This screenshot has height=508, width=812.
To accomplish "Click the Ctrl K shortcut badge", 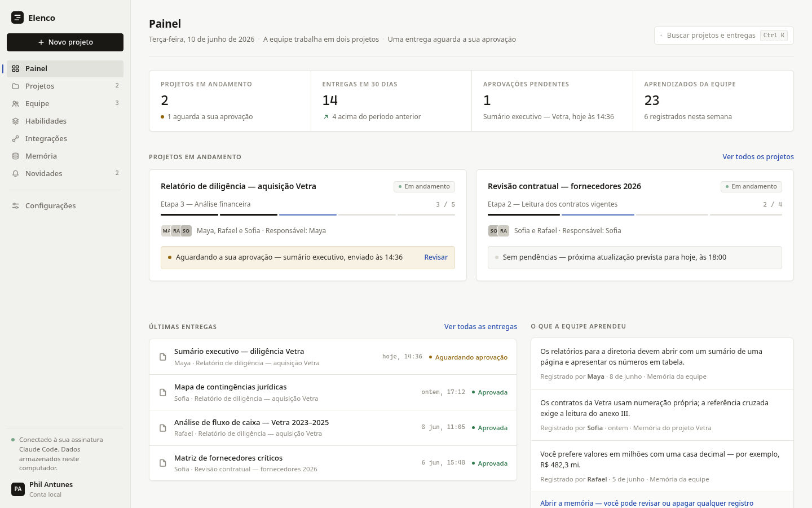I will pos(774,36).
